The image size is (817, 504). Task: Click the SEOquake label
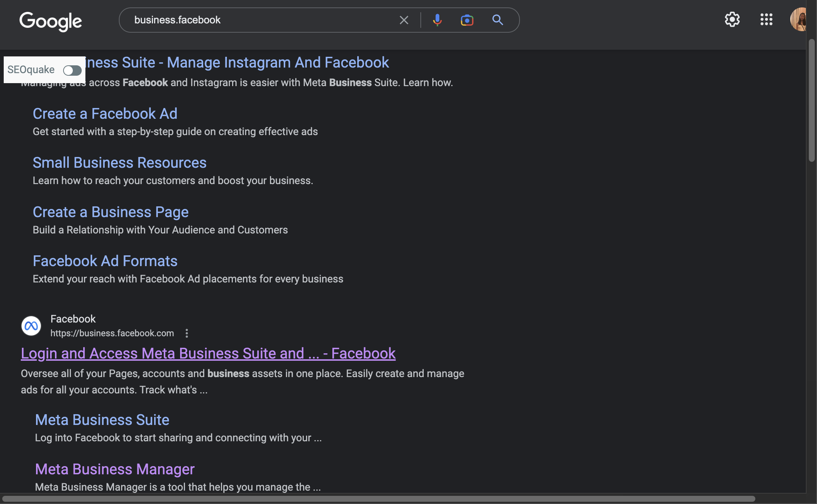coord(31,70)
